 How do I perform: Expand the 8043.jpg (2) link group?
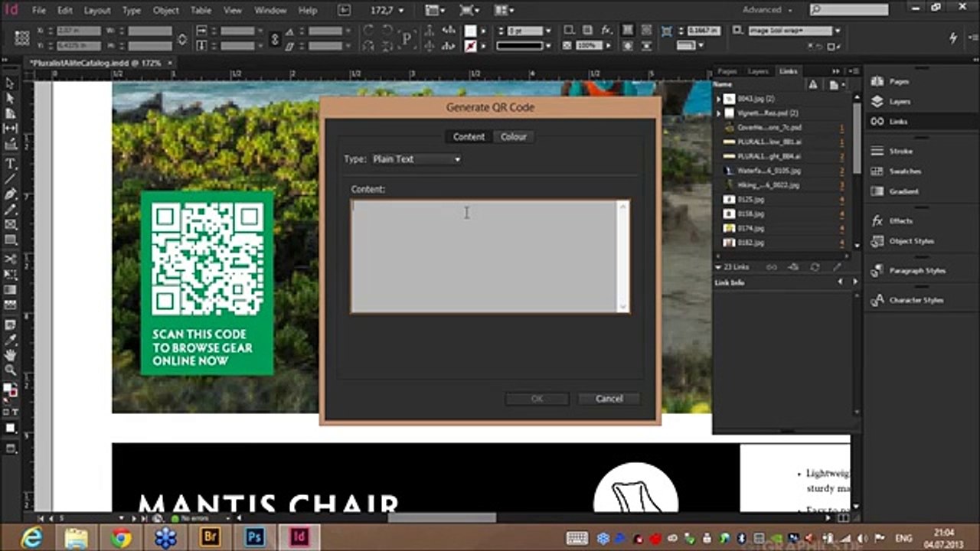(719, 99)
